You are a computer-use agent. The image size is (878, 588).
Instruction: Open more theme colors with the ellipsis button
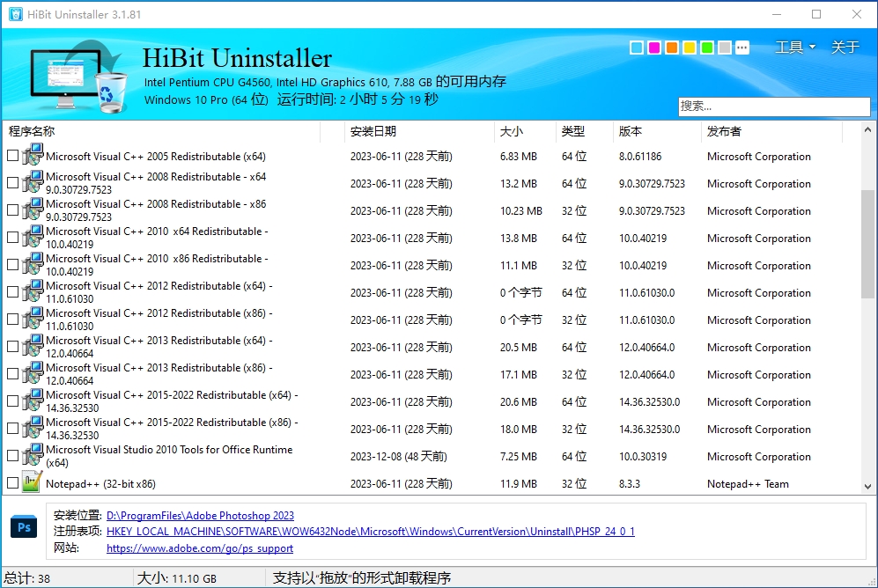[742, 48]
